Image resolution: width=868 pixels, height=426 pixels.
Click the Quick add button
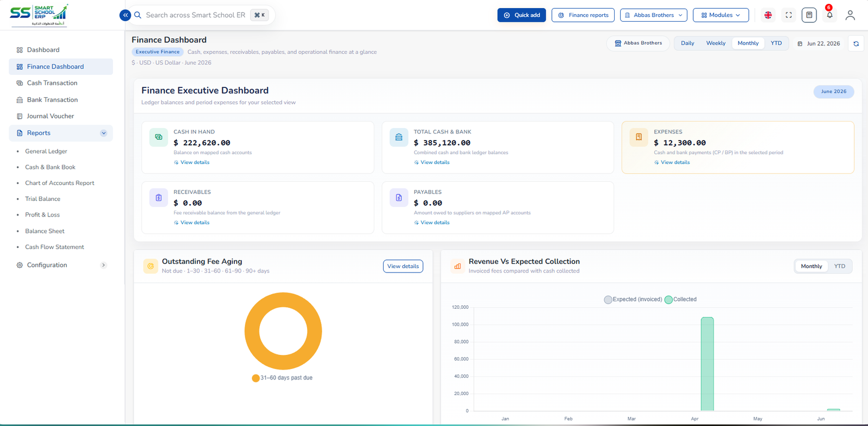pyautogui.click(x=521, y=15)
